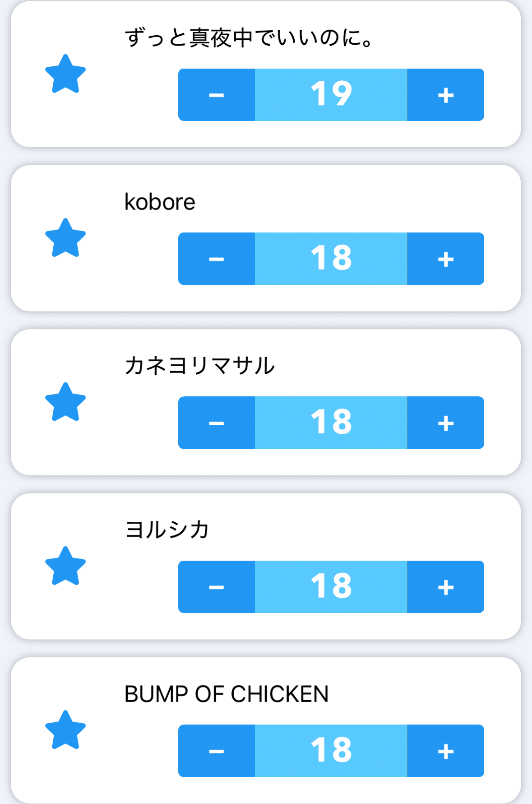Viewport: 532px width, 804px height.
Task: Open the ヨルシカ artist entry
Action: click(167, 530)
